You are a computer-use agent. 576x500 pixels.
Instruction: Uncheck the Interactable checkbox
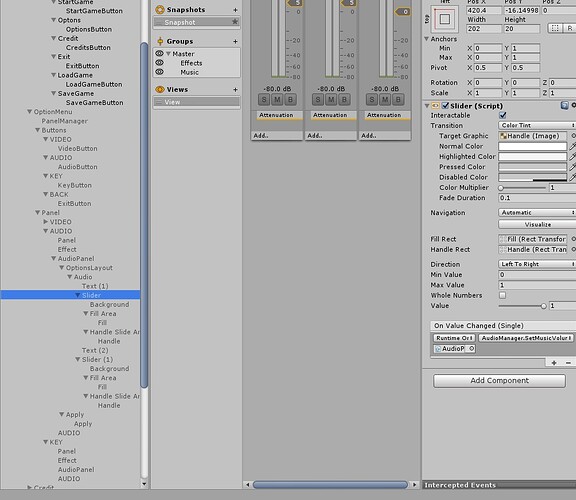click(x=503, y=115)
